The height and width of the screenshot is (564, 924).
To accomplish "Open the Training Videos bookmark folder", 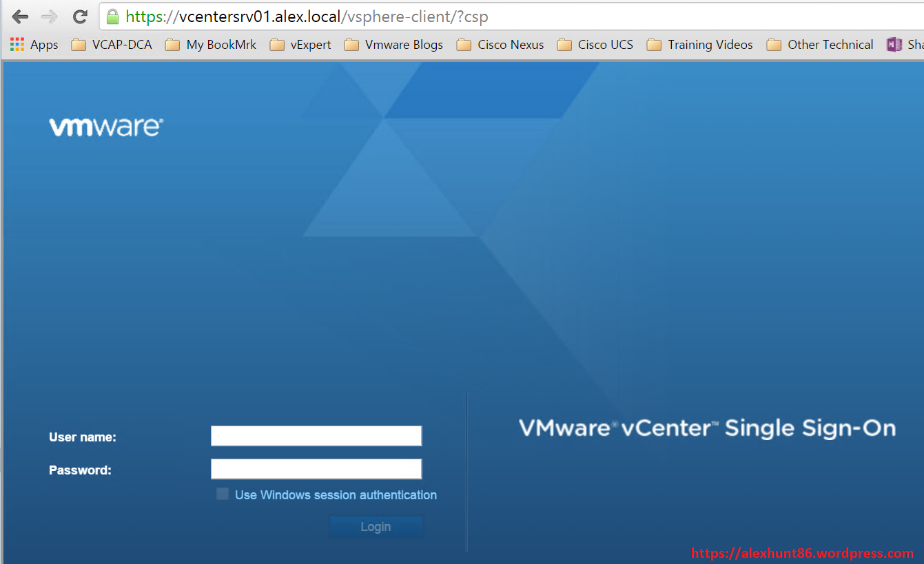I will coord(700,45).
